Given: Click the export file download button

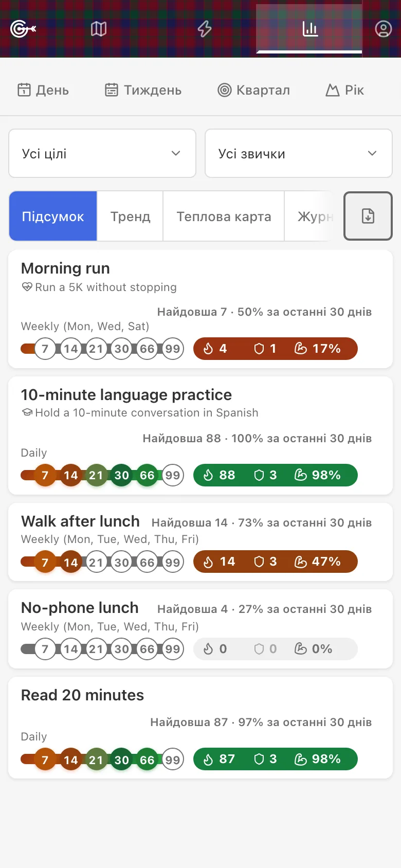Looking at the screenshot, I should tap(368, 216).
